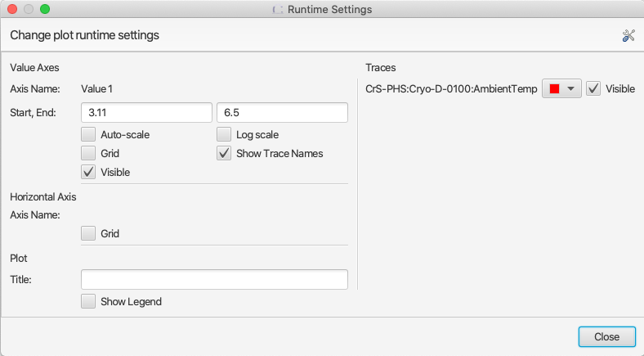The width and height of the screenshot is (644, 356).
Task: Open the trace color dropdown arrow
Action: point(570,88)
